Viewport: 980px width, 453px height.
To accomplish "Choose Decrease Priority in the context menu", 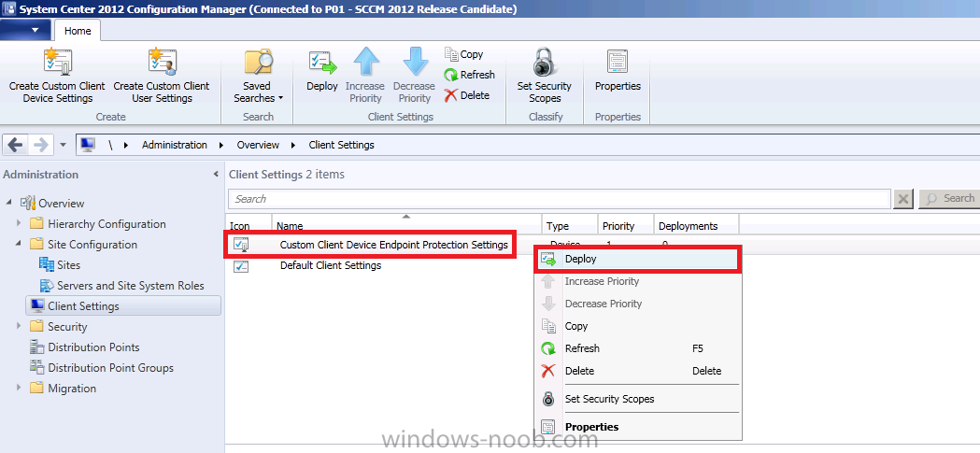I will [637, 304].
